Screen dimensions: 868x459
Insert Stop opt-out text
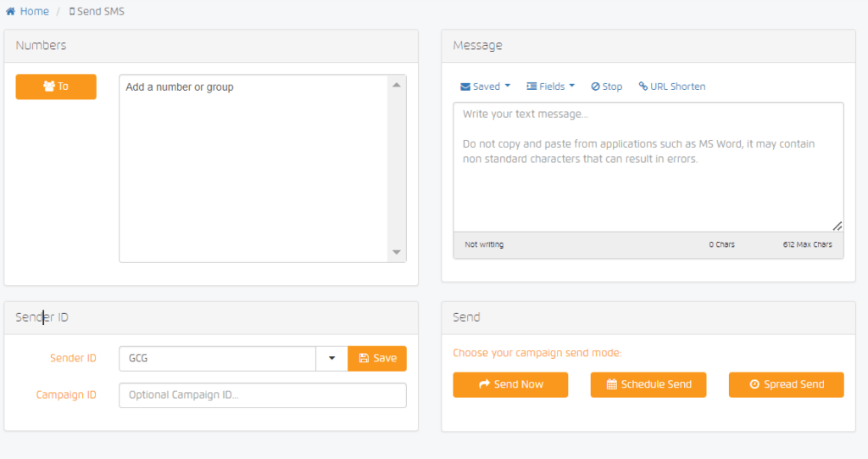pos(607,87)
